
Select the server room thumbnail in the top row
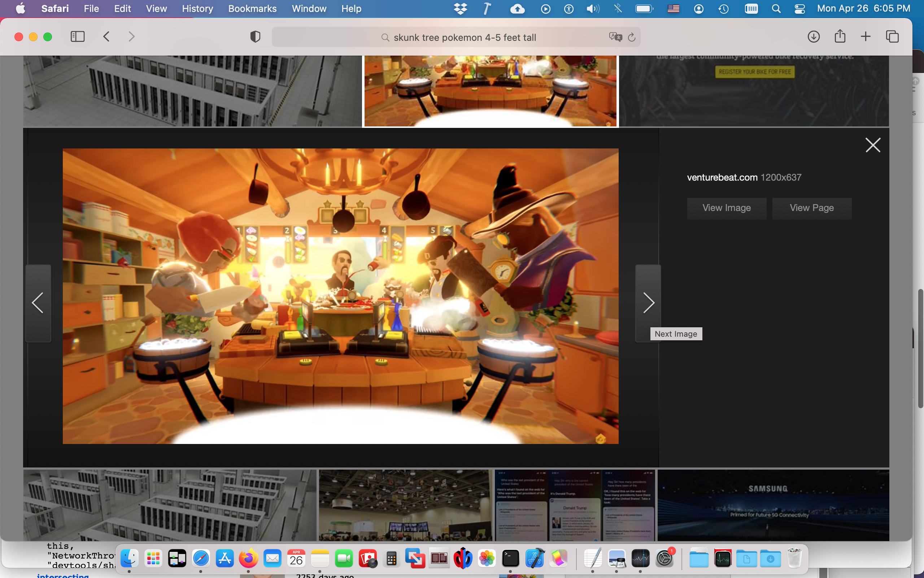coord(192,91)
